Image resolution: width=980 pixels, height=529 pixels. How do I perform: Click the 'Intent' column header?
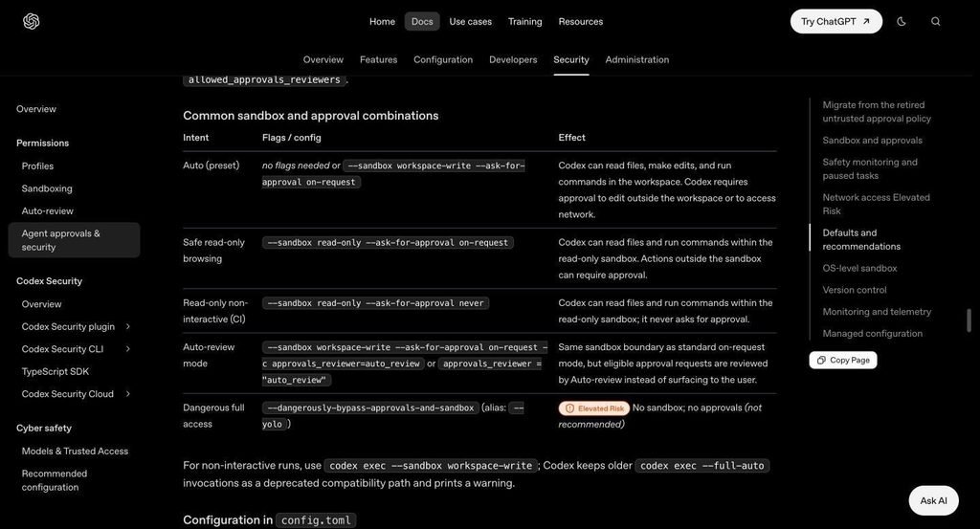click(x=195, y=138)
